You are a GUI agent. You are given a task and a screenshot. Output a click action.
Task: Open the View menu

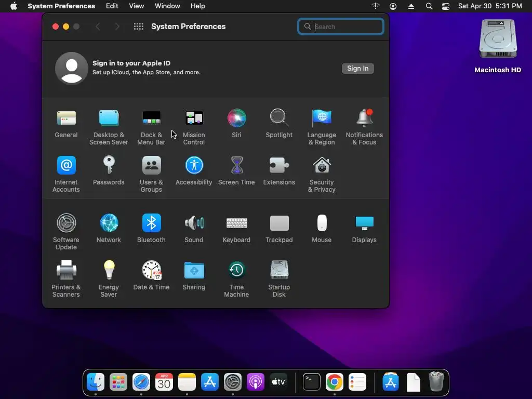137,6
